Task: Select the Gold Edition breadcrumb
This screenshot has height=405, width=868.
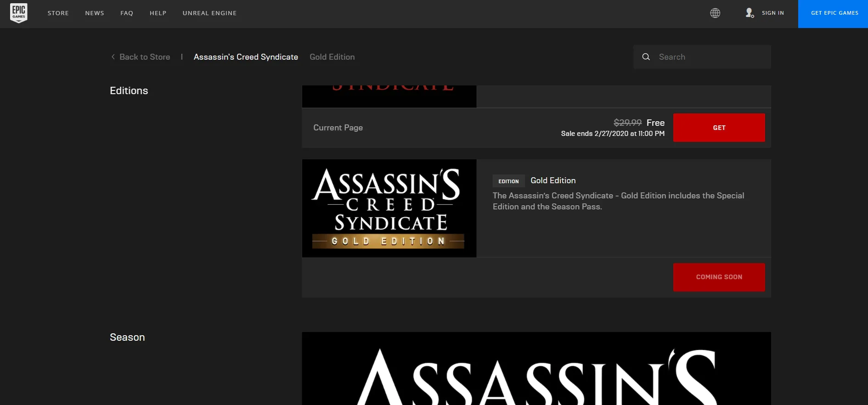Action: pos(332,57)
